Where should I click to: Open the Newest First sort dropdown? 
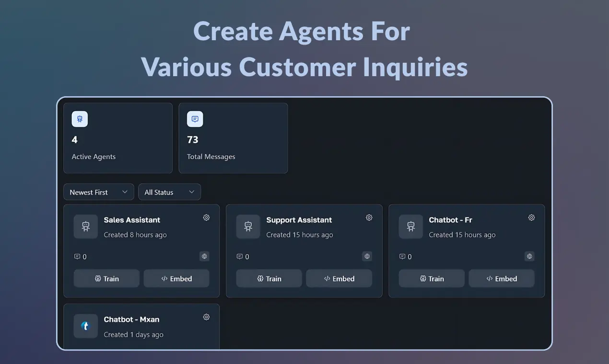(x=99, y=192)
